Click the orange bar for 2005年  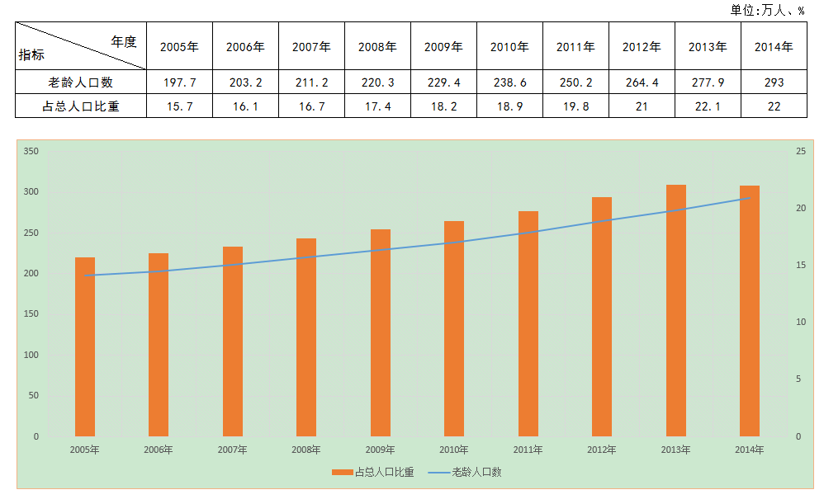(85, 346)
